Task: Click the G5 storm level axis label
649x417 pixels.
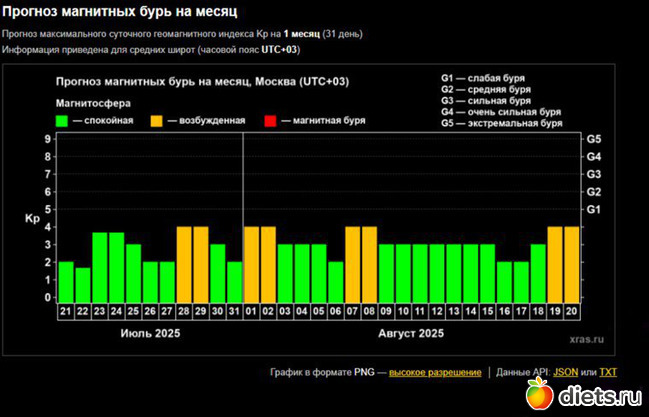Action: click(593, 139)
